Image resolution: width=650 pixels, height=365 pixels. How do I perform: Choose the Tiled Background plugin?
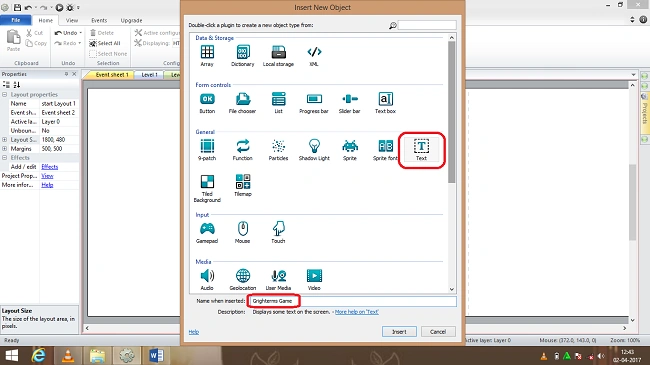coord(207,188)
